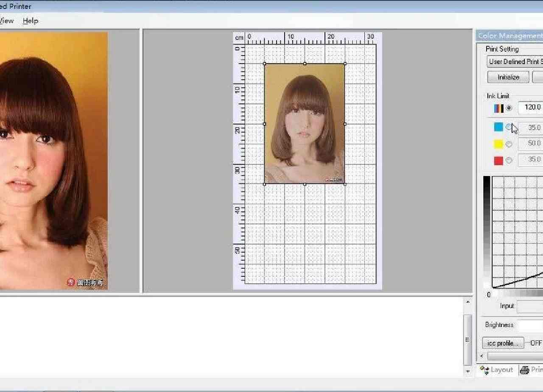
Task: Click the red row 35.0 value field
Action: (x=530, y=160)
